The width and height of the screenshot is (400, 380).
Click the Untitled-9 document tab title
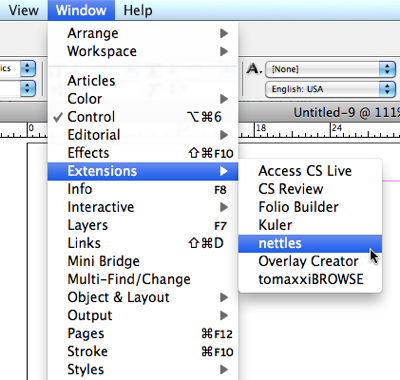coord(347,113)
